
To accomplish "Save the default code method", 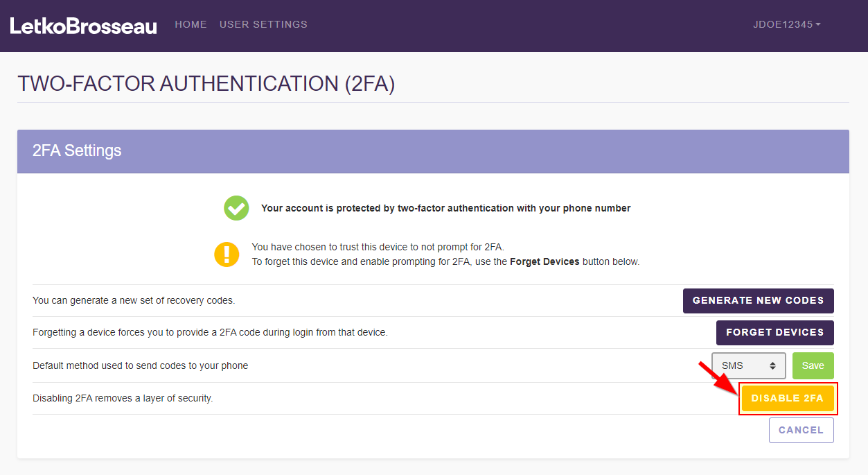I will [x=813, y=365].
